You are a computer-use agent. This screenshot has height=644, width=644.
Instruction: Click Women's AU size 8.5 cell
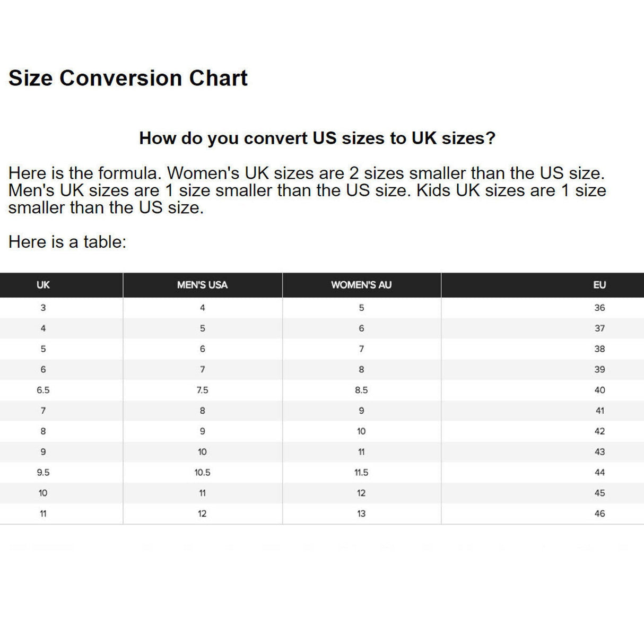pyautogui.click(x=361, y=390)
